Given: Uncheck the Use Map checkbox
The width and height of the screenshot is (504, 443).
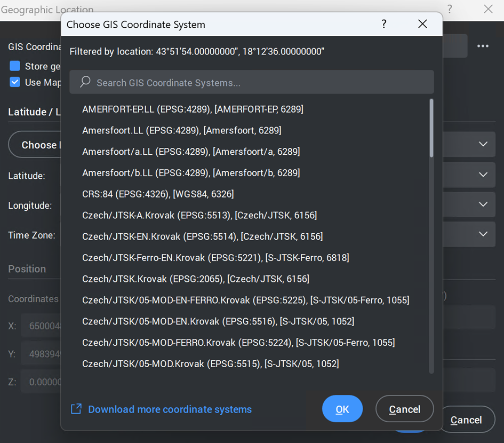Looking at the screenshot, I should click(15, 82).
